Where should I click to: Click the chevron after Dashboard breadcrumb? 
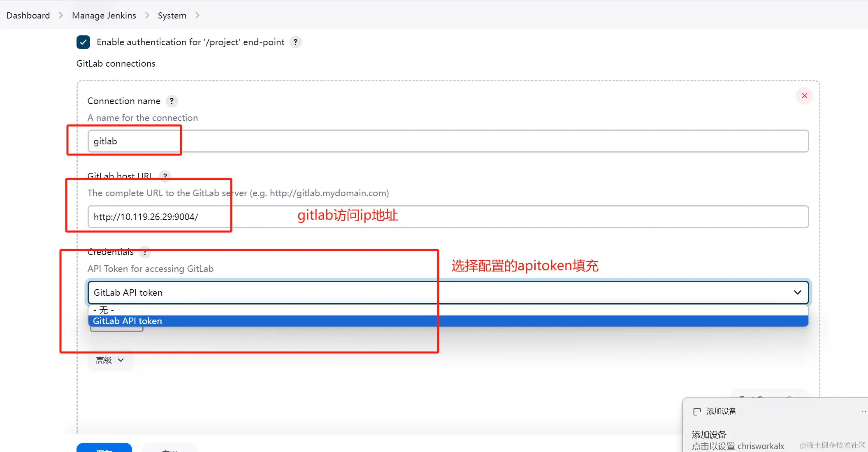61,15
